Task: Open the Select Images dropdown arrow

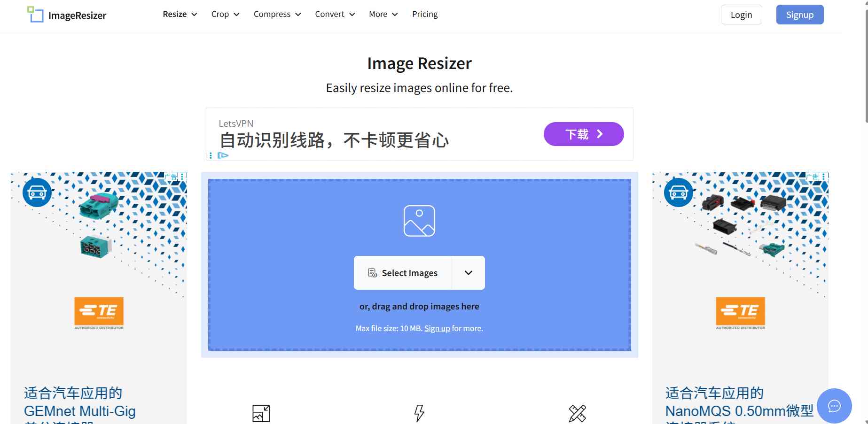Action: click(468, 273)
